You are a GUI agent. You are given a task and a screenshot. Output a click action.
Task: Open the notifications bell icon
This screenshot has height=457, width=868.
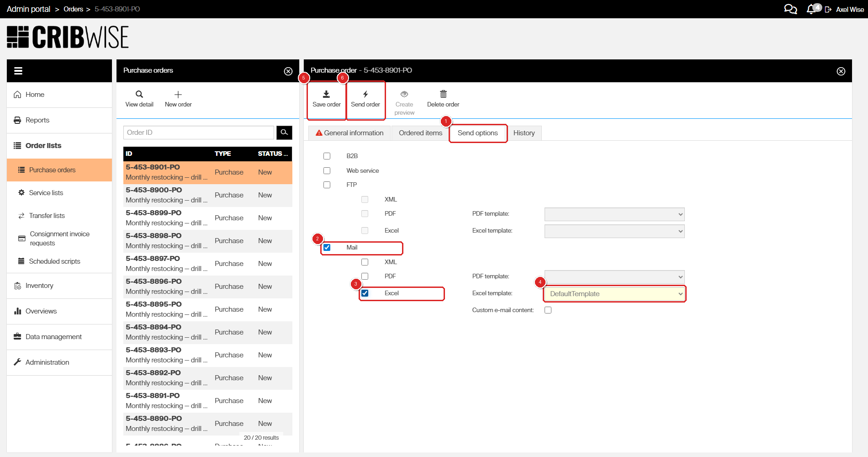(811, 9)
